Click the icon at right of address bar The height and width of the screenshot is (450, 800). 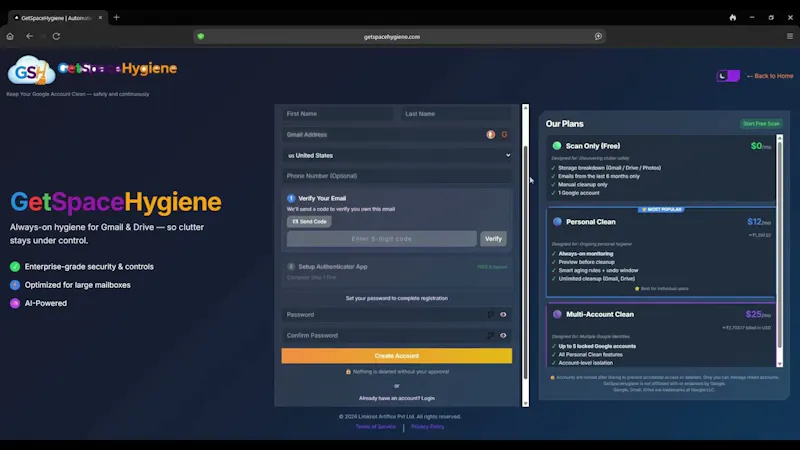point(598,36)
